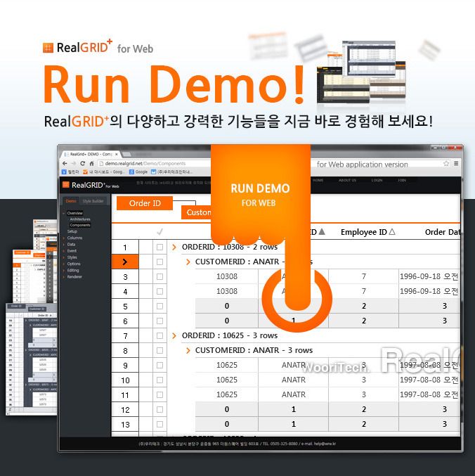The height and width of the screenshot is (476, 475).
Task: Tick the checkbox in row 11
Action: 160,394
